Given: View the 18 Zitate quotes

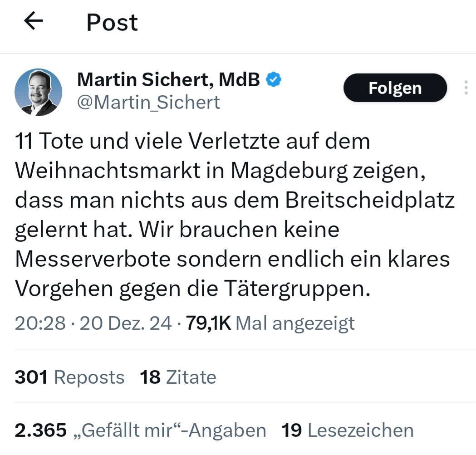Looking at the screenshot, I should [178, 377].
